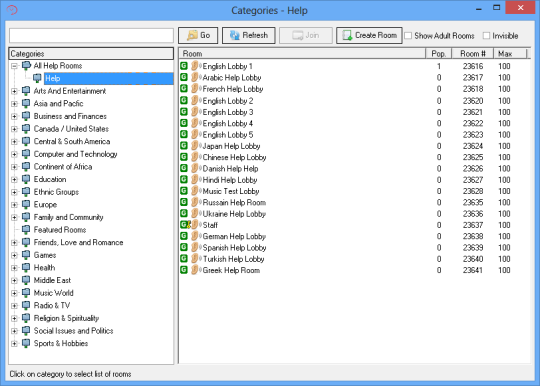Click room number 23616
The height and width of the screenshot is (386, 540).
(473, 66)
